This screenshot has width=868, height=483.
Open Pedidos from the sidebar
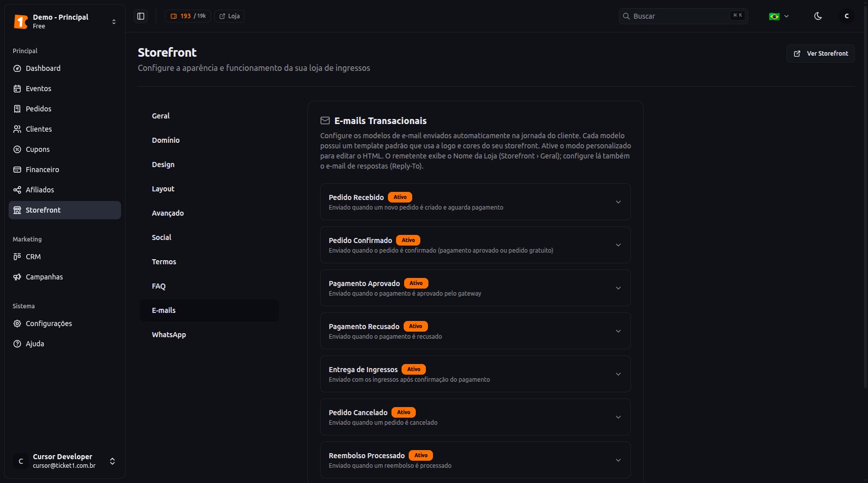click(65, 109)
